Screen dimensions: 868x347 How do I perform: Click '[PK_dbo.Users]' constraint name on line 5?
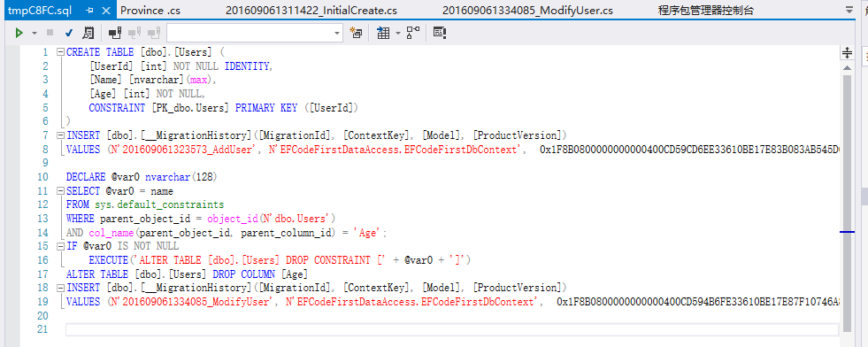pyautogui.click(x=190, y=108)
